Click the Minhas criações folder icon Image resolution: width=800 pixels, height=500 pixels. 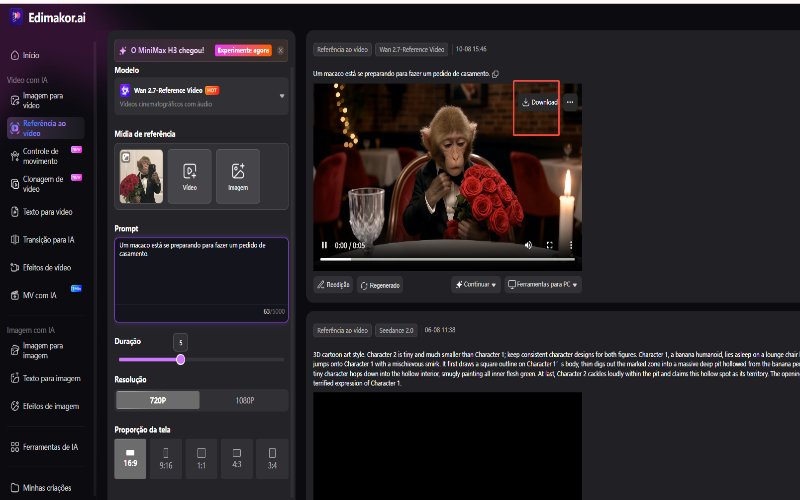[x=15, y=488]
